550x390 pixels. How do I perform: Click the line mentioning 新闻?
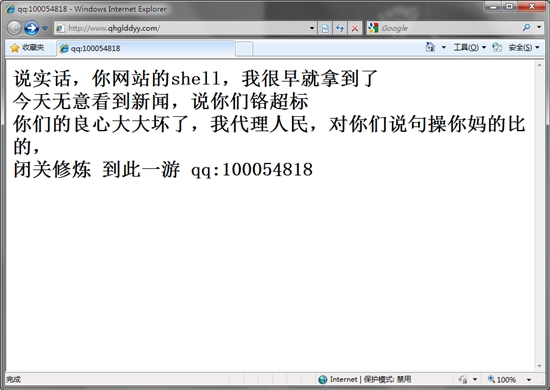pyautogui.click(x=161, y=101)
